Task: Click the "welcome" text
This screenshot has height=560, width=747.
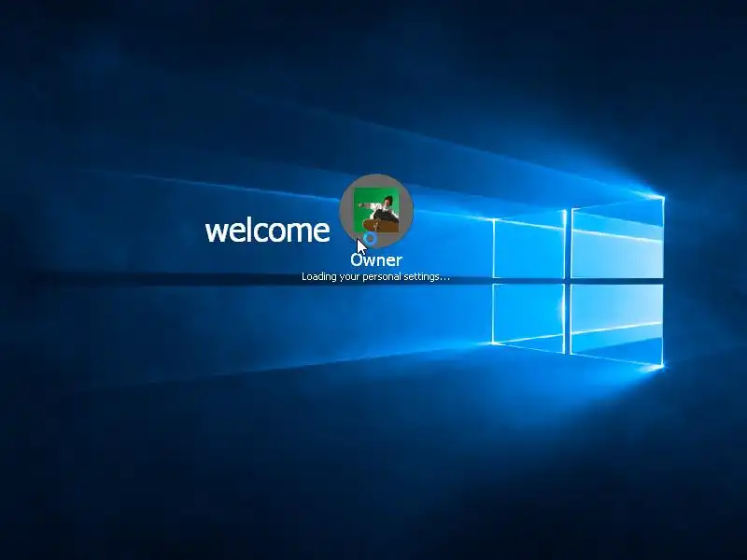Action: [267, 231]
